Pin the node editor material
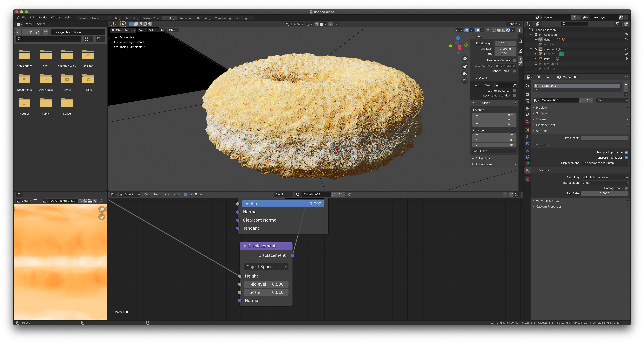The image size is (644, 343). (349, 194)
